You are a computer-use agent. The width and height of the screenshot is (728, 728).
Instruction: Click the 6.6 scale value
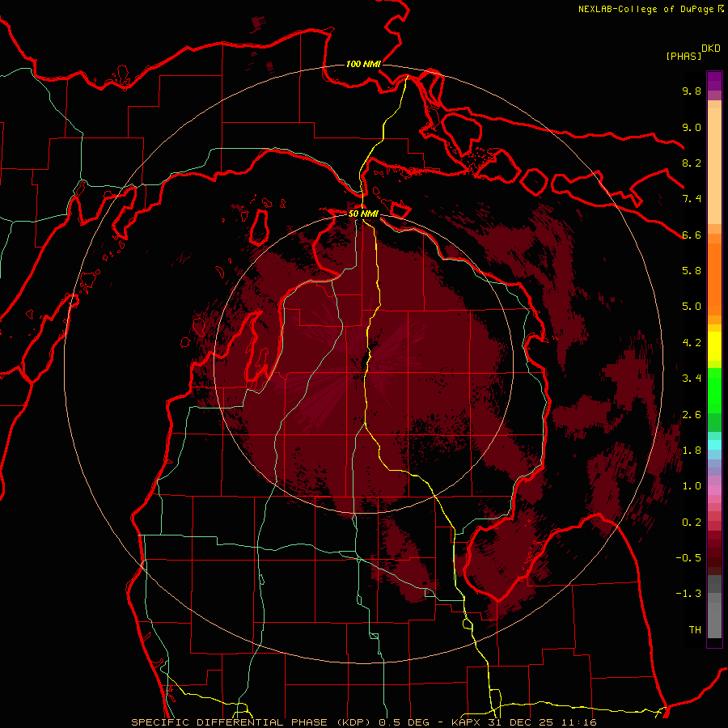(692, 235)
